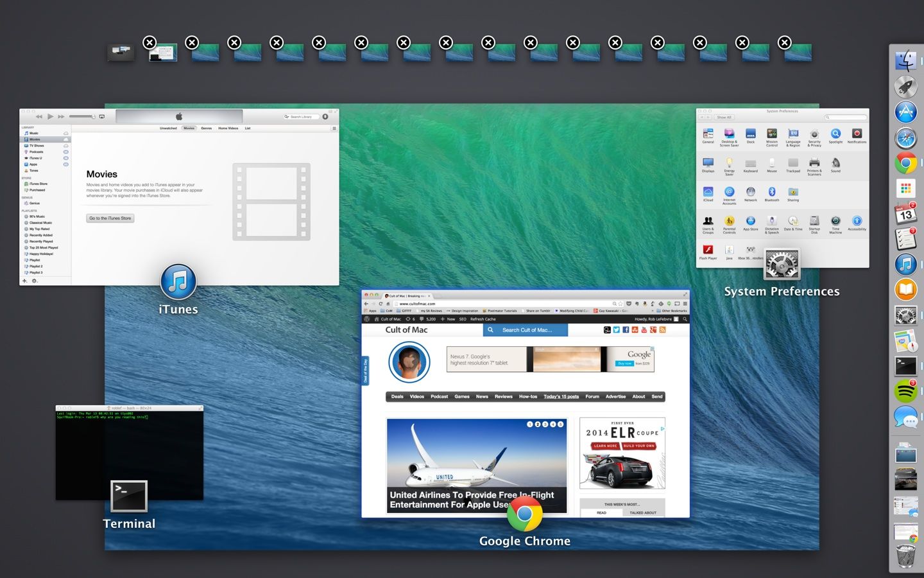The image size is (924, 578).
Task: Open the Trash in the Dock
Action: coord(905,556)
